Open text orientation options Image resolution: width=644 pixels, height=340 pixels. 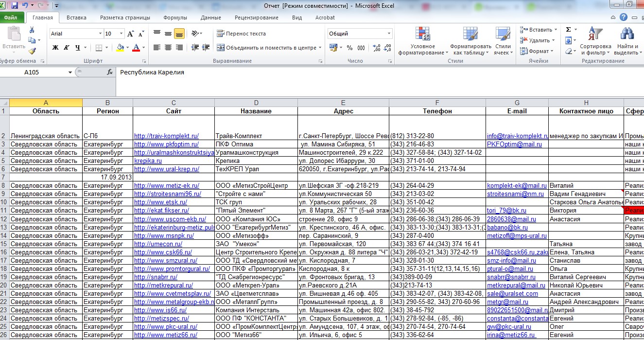(197, 34)
